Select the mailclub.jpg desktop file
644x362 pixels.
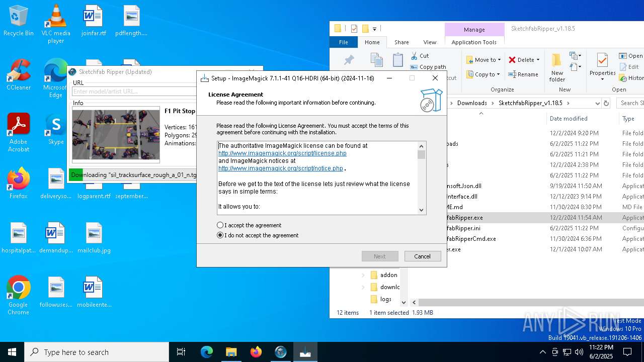pos(94,238)
